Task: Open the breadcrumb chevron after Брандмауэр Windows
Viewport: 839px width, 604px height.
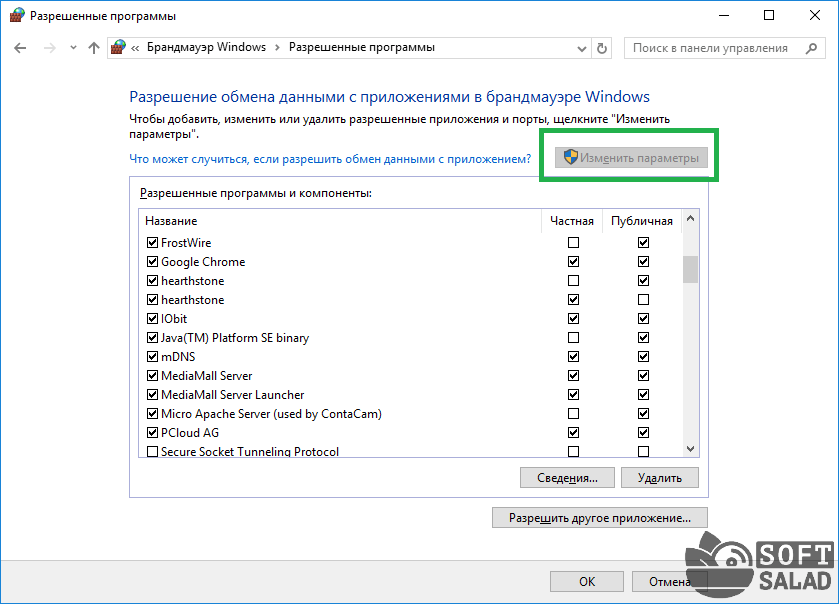Action: click(277, 48)
